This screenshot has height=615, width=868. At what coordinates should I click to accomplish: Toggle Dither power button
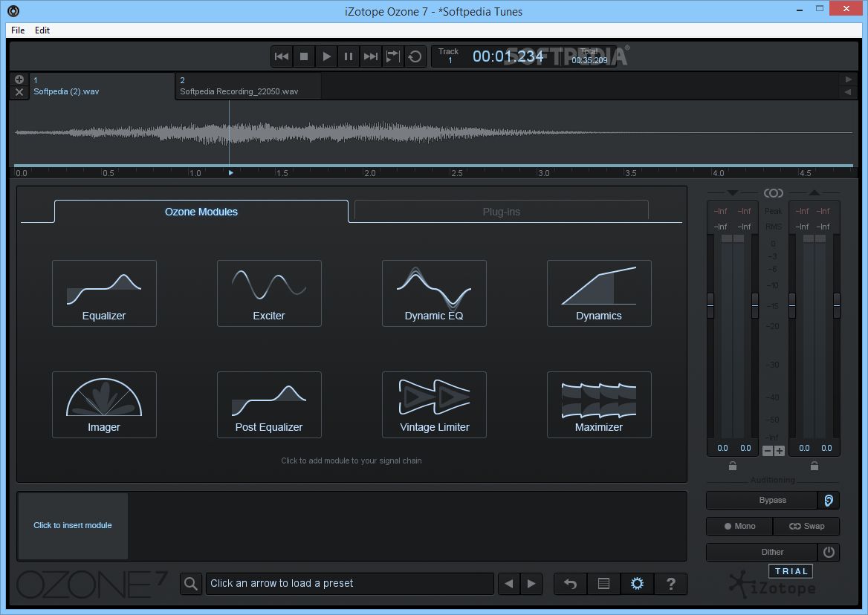(829, 552)
